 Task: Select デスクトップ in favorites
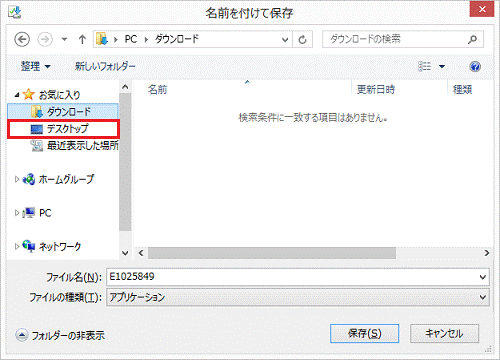tap(63, 129)
